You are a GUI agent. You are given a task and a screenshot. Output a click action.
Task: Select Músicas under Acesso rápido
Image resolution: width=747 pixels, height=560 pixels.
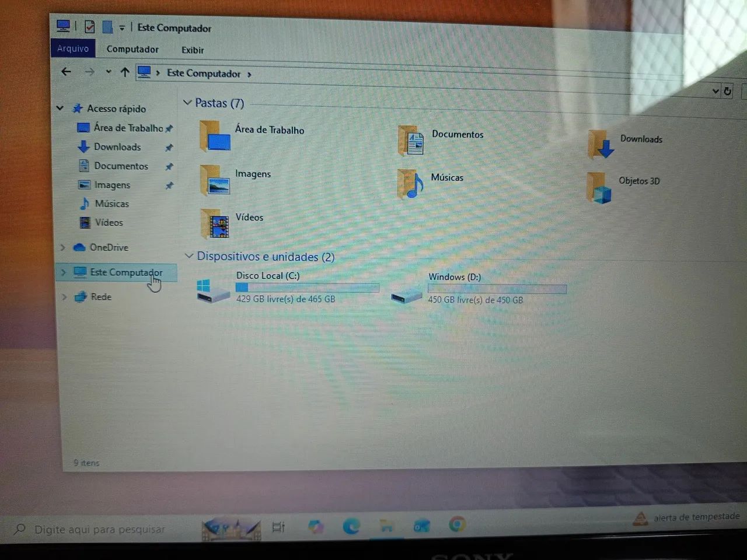click(x=104, y=204)
